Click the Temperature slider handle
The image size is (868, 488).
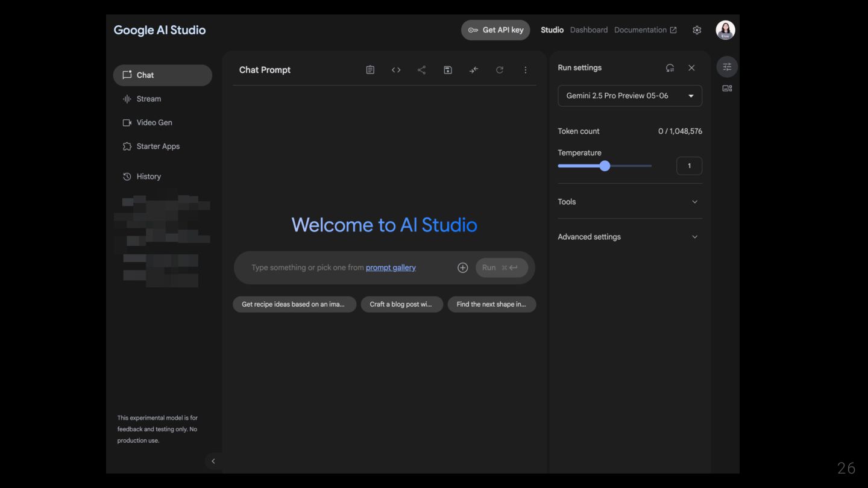tap(605, 166)
